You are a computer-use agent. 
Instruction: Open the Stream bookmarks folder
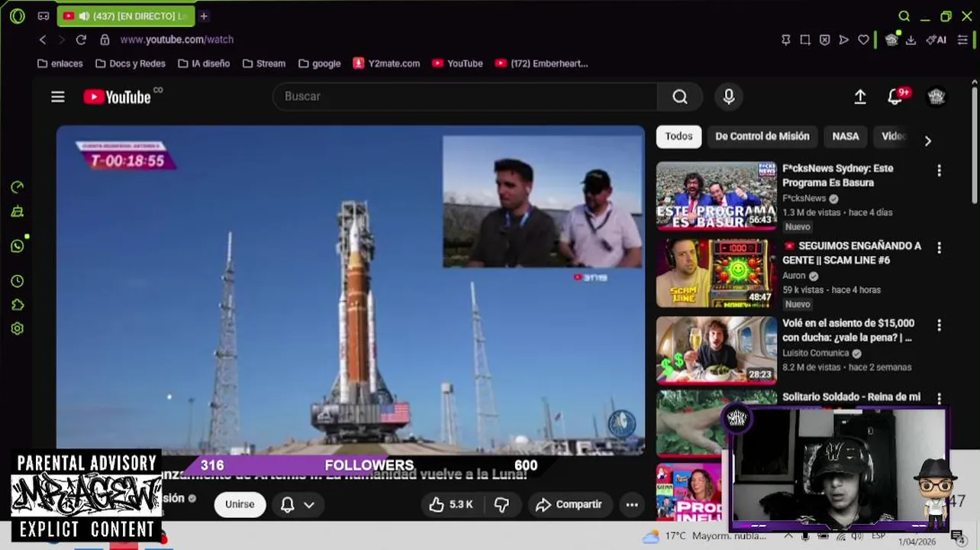pyautogui.click(x=263, y=63)
